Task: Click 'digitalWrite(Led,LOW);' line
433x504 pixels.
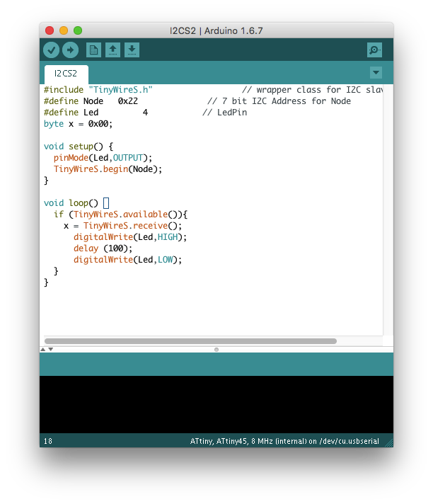Action: (x=127, y=260)
